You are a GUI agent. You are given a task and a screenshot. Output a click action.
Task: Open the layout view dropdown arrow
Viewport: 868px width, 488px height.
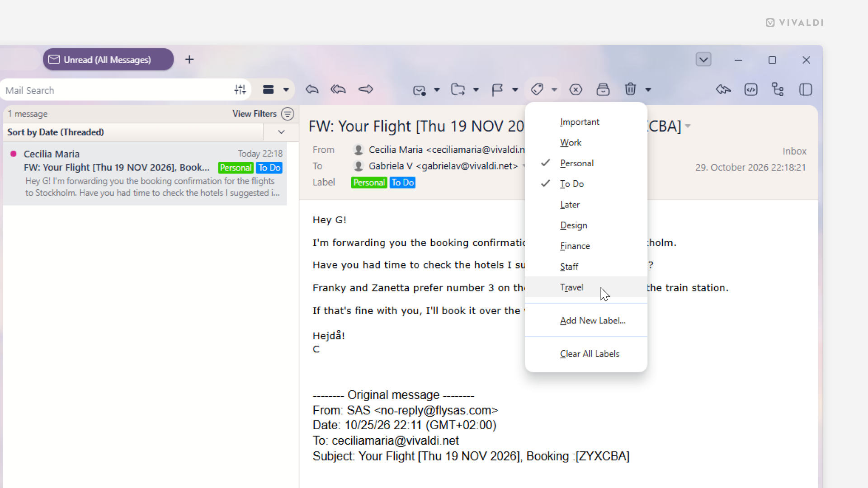pos(286,90)
